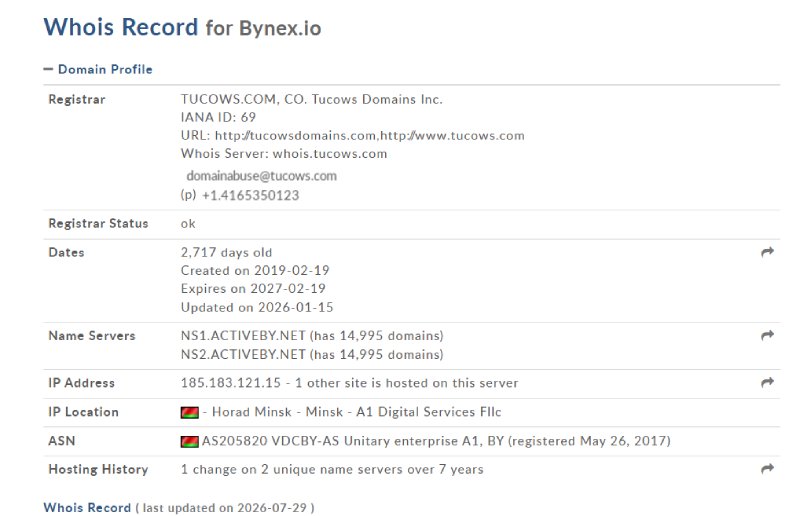Click the Name Servers row label
The height and width of the screenshot is (516, 800).
pos(92,336)
